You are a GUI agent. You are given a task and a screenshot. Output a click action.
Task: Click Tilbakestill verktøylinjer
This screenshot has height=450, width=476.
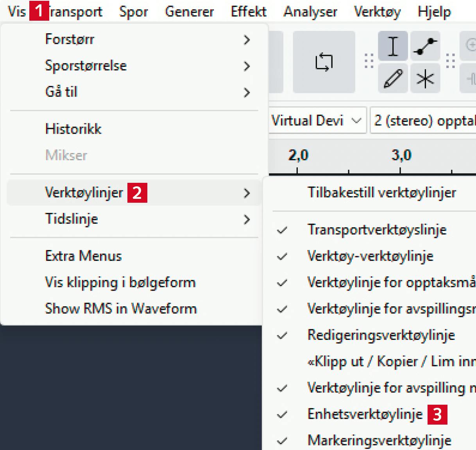[x=381, y=193]
